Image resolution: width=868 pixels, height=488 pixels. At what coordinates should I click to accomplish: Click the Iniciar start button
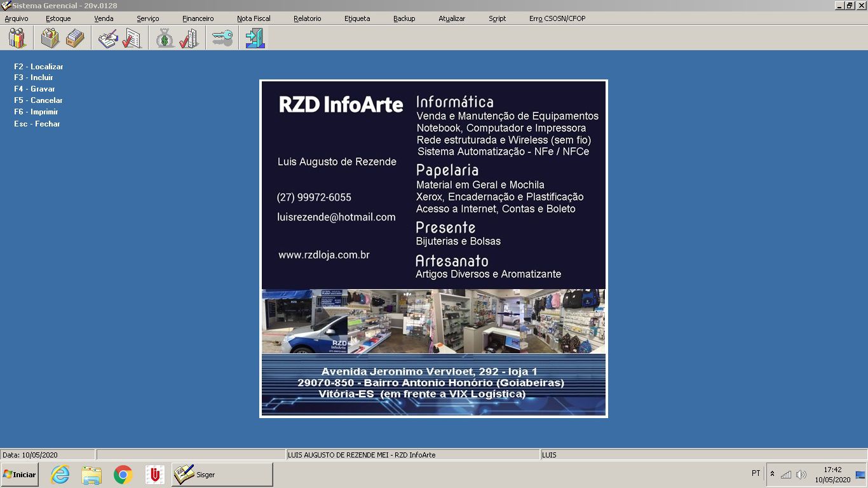click(20, 475)
